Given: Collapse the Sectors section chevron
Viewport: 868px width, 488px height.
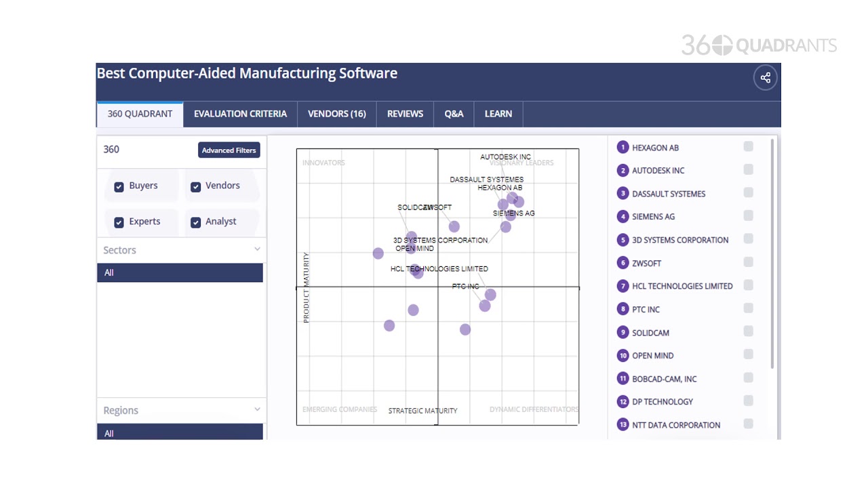Looking at the screenshot, I should point(257,249).
